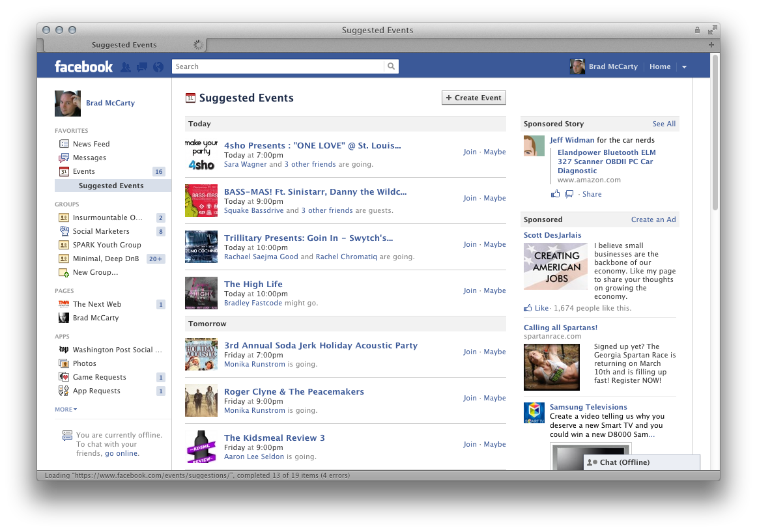Click the fullscreen arrows icon in title bar
Screen dimensions: 757x532
click(x=712, y=30)
